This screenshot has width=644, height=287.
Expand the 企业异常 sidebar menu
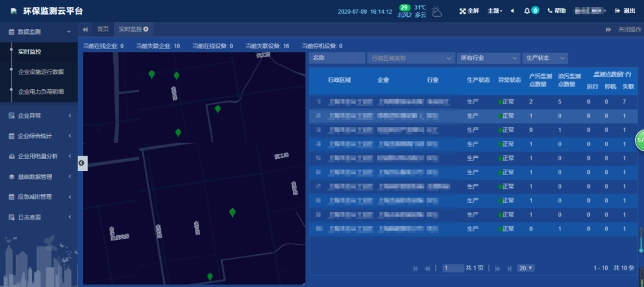(39, 116)
